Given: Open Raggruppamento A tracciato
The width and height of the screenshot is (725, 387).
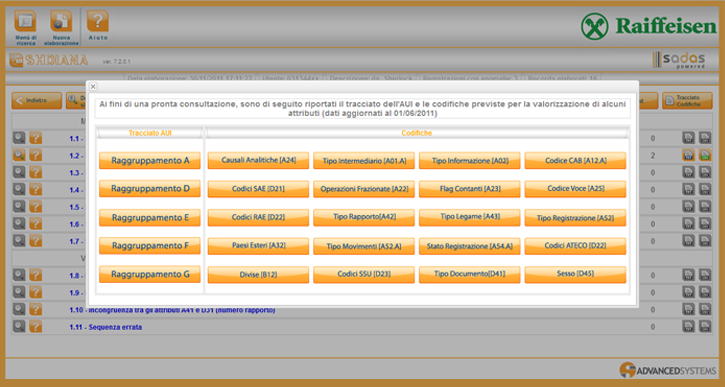Looking at the screenshot, I should 150,161.
